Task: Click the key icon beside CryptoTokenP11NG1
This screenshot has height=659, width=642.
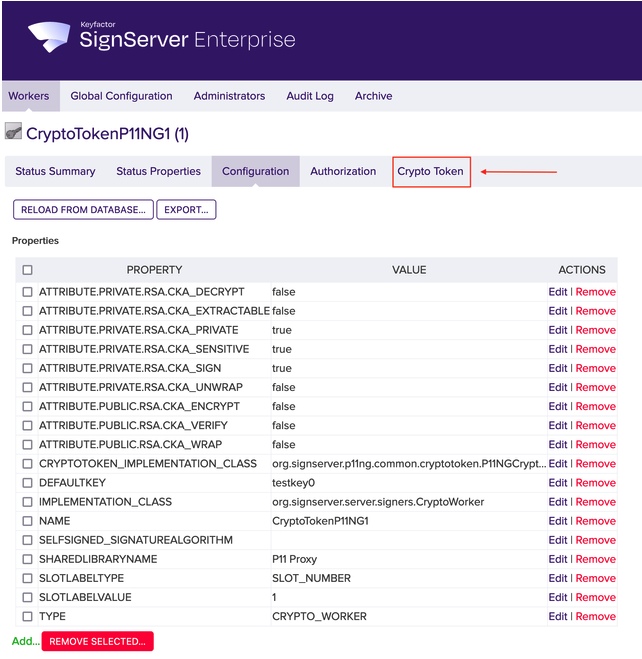Action: pos(13,132)
